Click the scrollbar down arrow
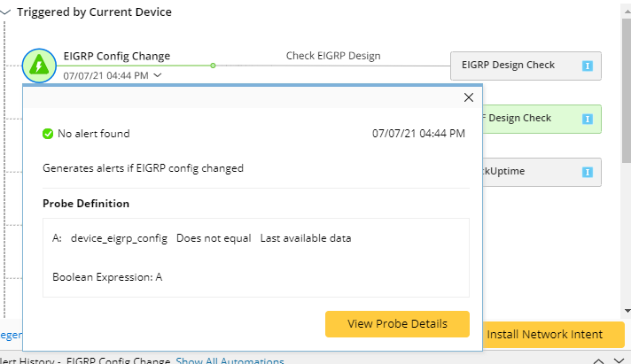The image size is (631, 364). point(627,311)
